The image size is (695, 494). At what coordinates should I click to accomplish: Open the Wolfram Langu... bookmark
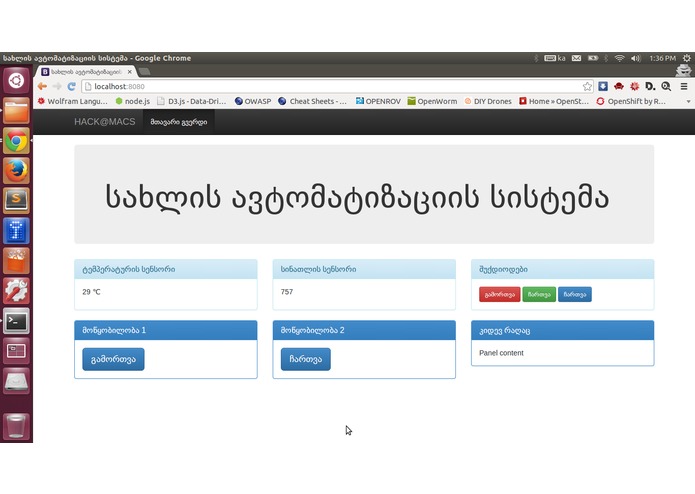click(73, 101)
